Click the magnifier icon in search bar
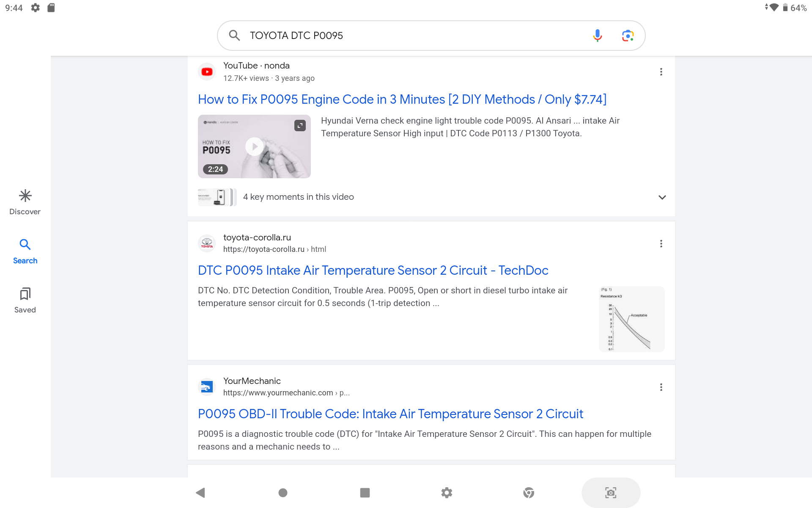 tap(234, 36)
